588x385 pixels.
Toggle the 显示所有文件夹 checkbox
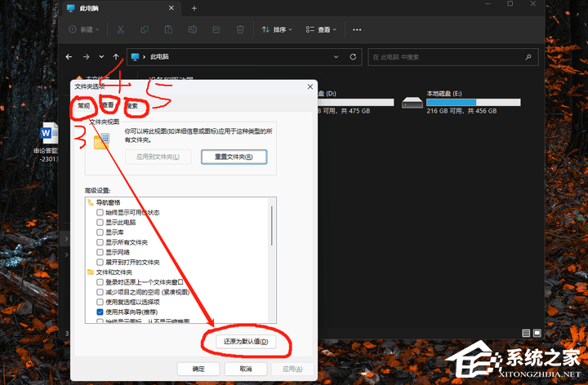(x=100, y=242)
